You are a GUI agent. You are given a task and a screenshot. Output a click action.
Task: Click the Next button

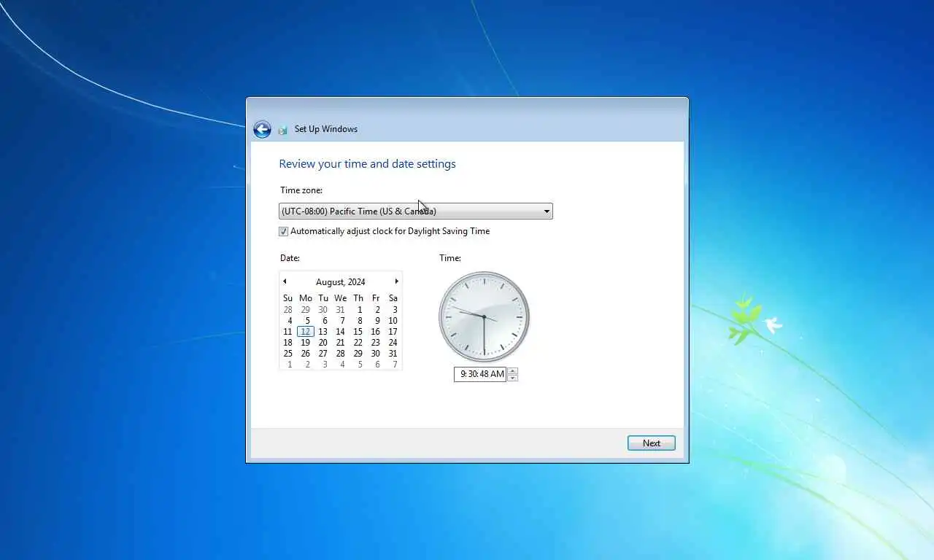(x=652, y=443)
